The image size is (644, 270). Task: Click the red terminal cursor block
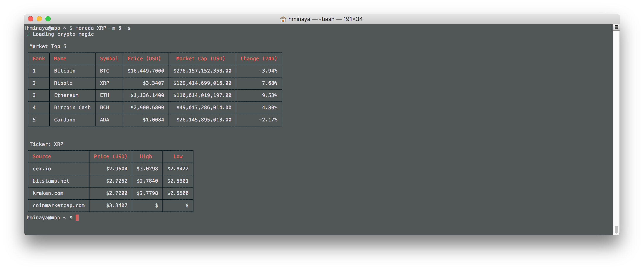point(77,218)
